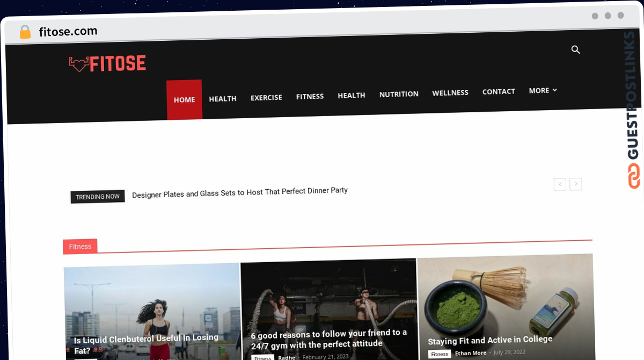Open 6 good reasons gym article
This screenshot has height=360, width=644.
329,339
